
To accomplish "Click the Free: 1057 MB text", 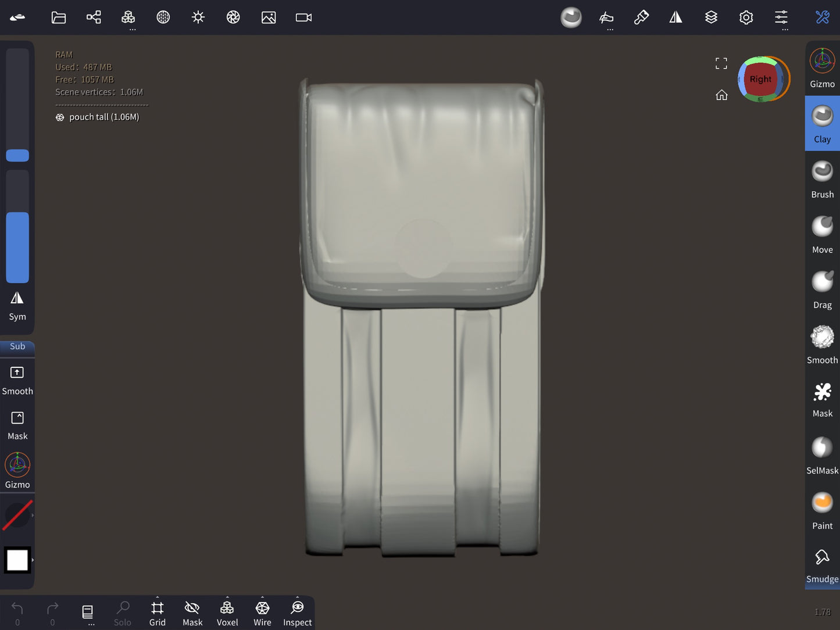I will click(x=85, y=80).
